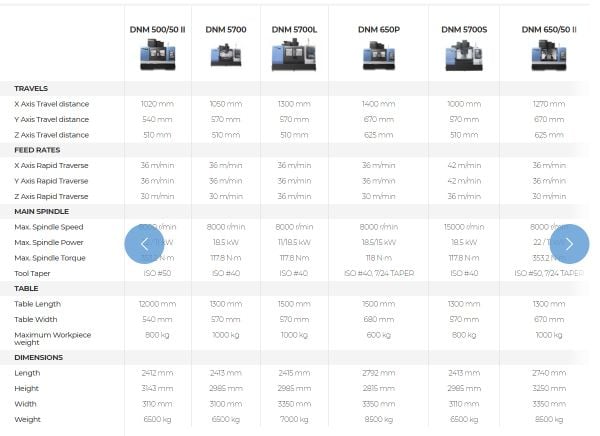Open the DNM 650/50 II machine image
This screenshot has width=600, height=436.
[549, 56]
